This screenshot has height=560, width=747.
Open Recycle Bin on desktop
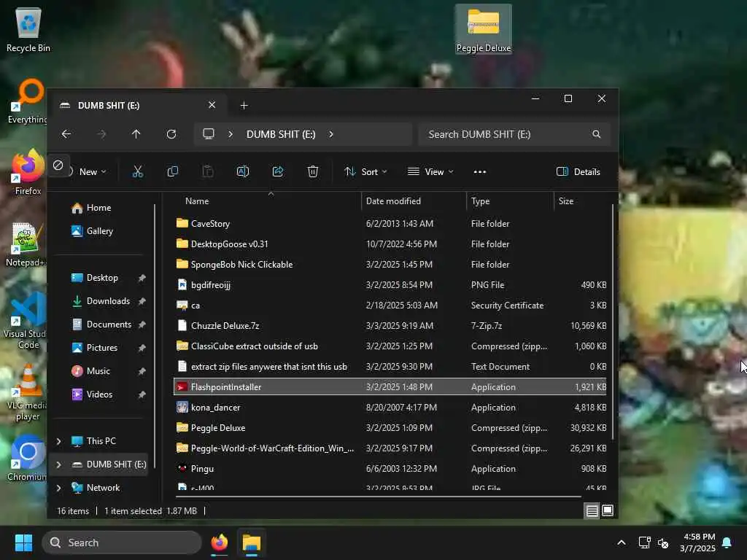(x=28, y=30)
